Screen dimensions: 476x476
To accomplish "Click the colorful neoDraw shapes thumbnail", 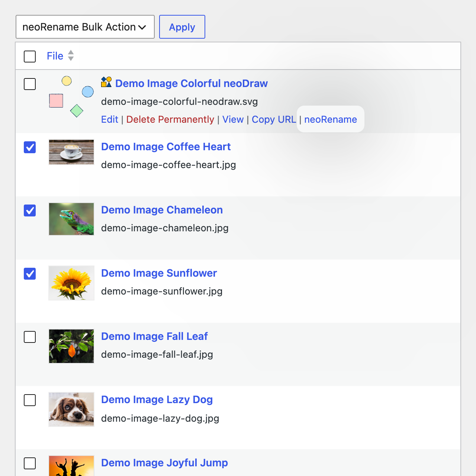I will [71, 97].
